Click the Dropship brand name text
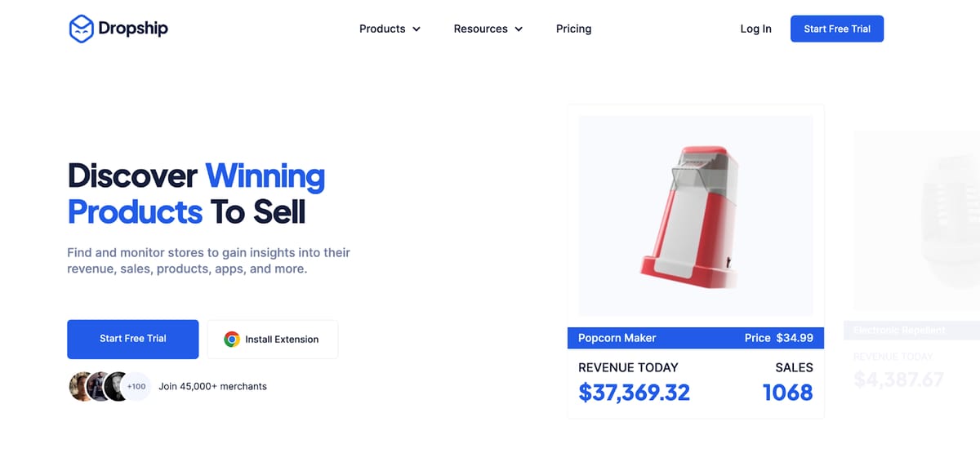The width and height of the screenshot is (980, 462). point(133,29)
